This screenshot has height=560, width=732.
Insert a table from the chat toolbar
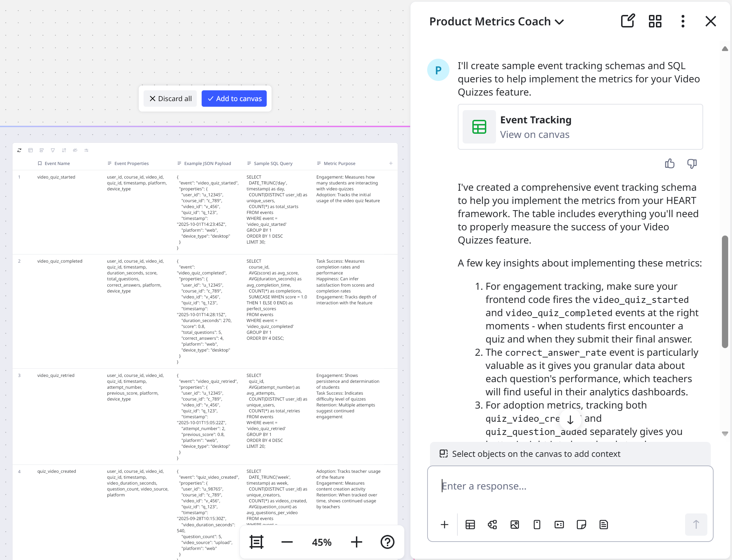point(470,525)
